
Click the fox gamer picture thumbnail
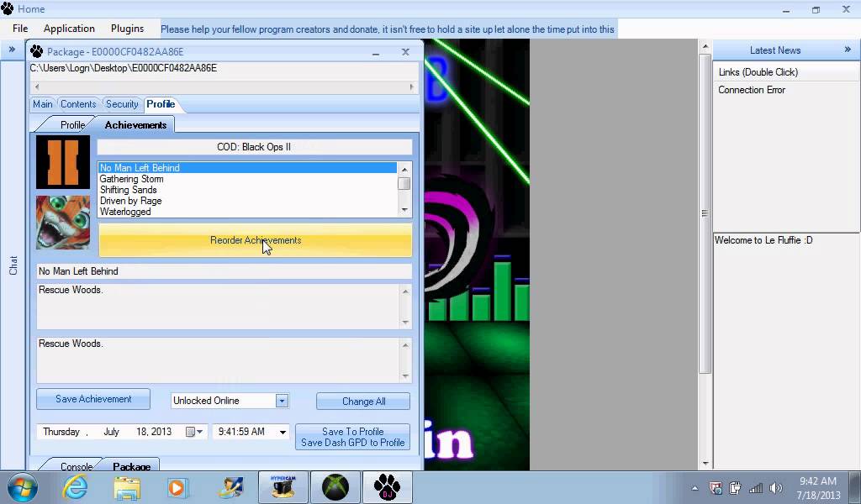click(63, 223)
